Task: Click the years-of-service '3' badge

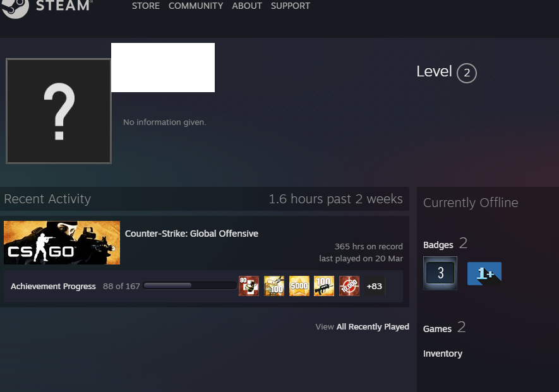Action: (x=440, y=273)
